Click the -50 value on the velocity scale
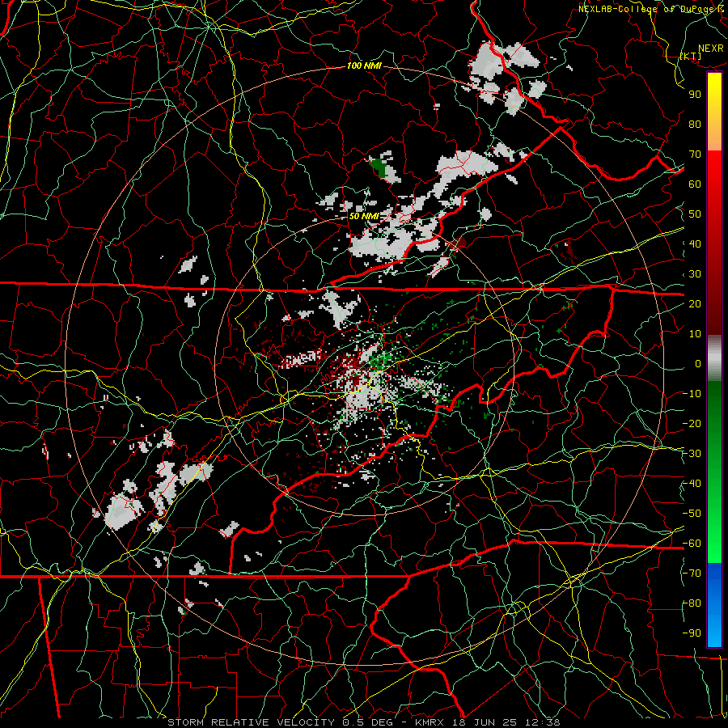Screen dimensions: 728x728 click(x=692, y=514)
